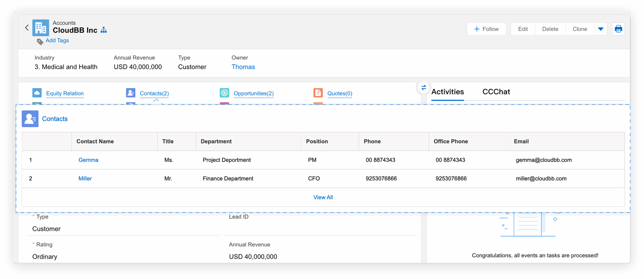
Task: Expand the dropdown arrow next to Clone
Action: click(x=601, y=29)
